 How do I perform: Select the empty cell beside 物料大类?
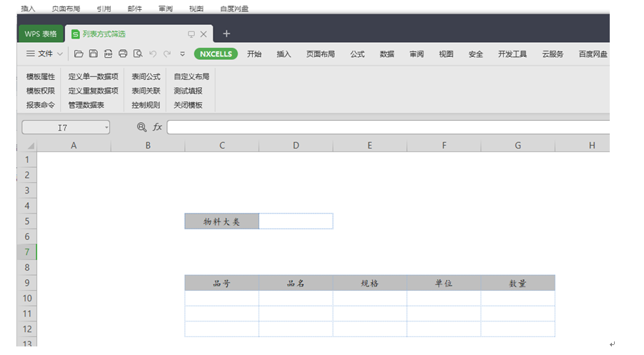[x=296, y=221]
